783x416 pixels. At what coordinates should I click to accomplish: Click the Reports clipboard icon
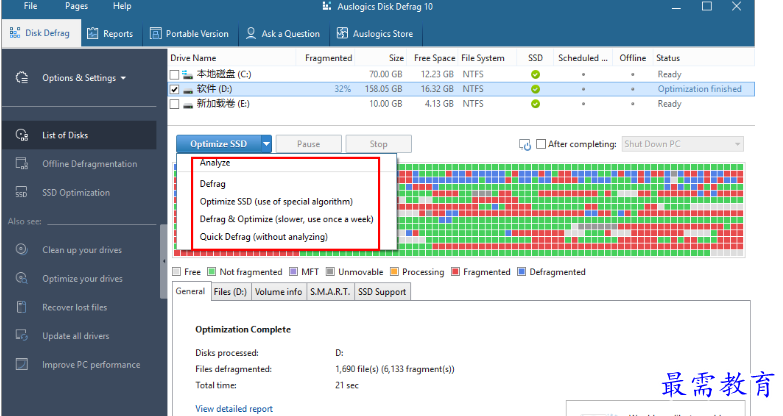92,33
